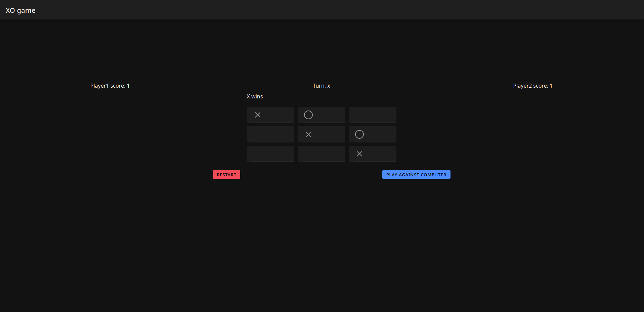Click the Player2 score label

532,86
